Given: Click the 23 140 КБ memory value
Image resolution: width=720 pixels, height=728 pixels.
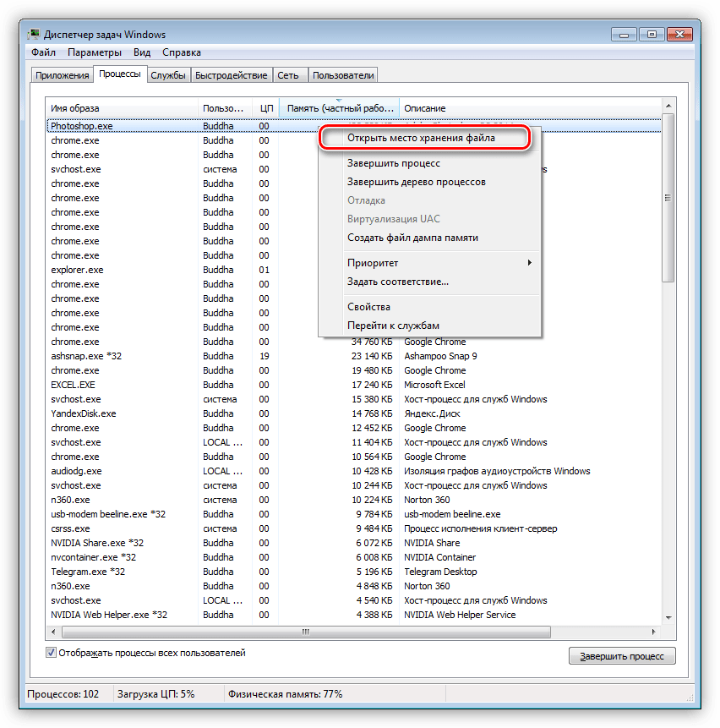Looking at the screenshot, I should pyautogui.click(x=372, y=356).
